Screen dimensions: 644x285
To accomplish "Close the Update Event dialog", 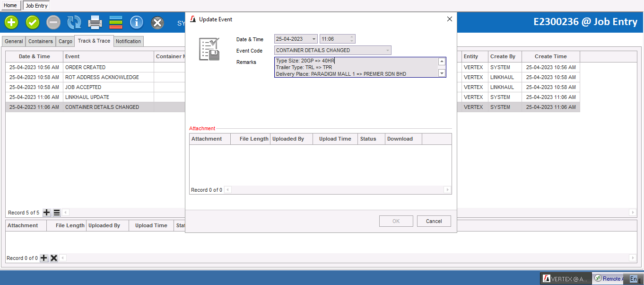I will click(449, 19).
